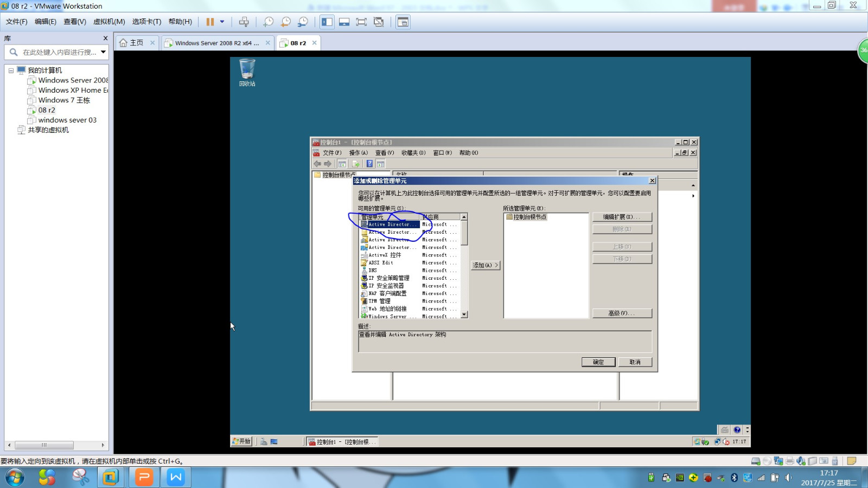The image size is (868, 488).
Task: Click host Bluetooth tray icon
Action: tap(734, 478)
